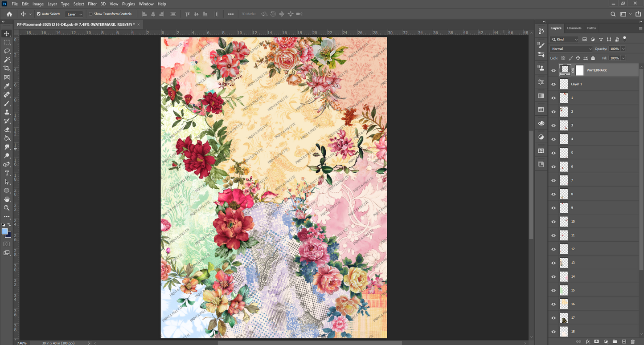
Task: Enable Show Transform Controls checkbox
Action: [x=90, y=14]
